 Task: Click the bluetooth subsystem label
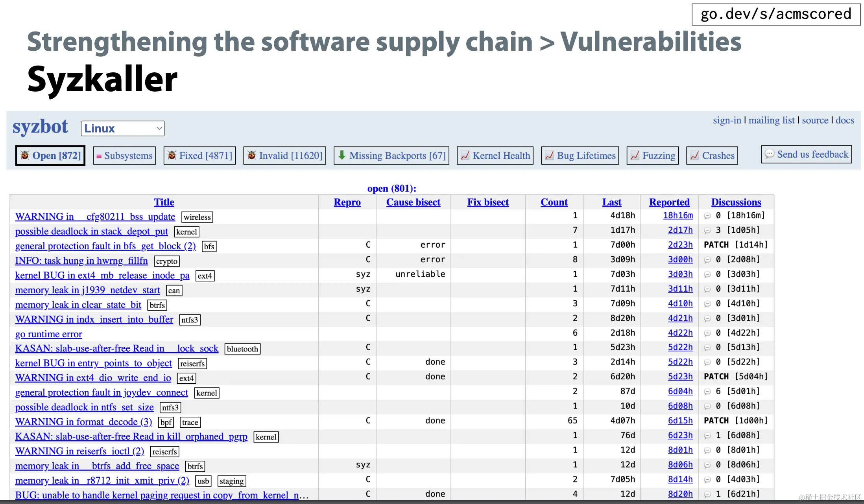tap(242, 349)
